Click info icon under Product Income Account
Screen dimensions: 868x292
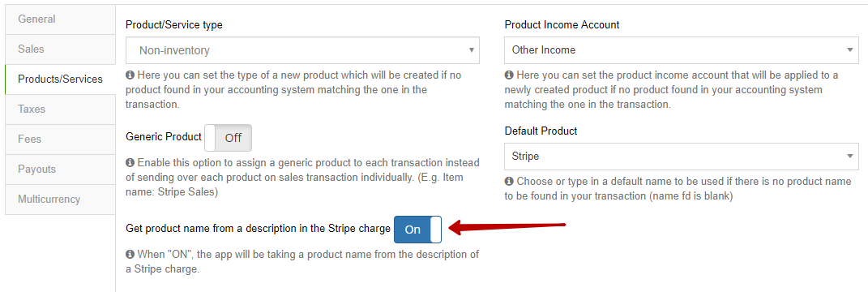(509, 75)
